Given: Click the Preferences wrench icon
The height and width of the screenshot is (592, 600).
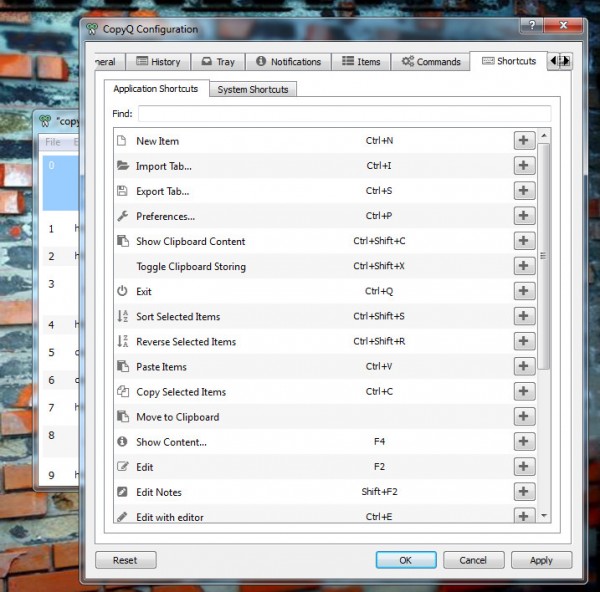Looking at the screenshot, I should click(x=122, y=216).
